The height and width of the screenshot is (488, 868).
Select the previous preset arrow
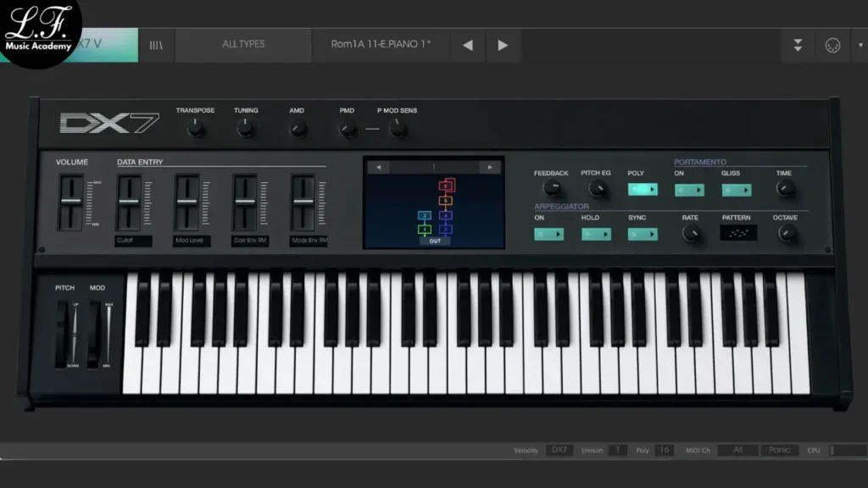(467, 45)
